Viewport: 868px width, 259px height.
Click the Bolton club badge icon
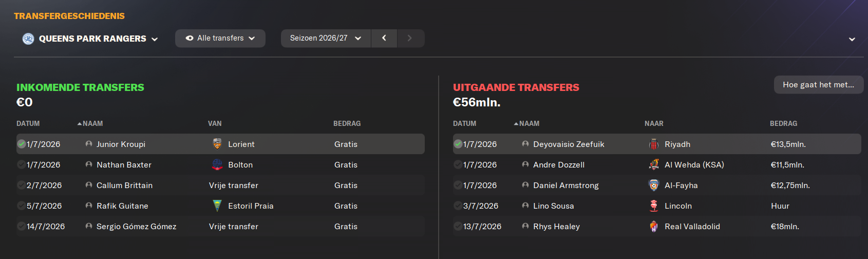(217, 164)
